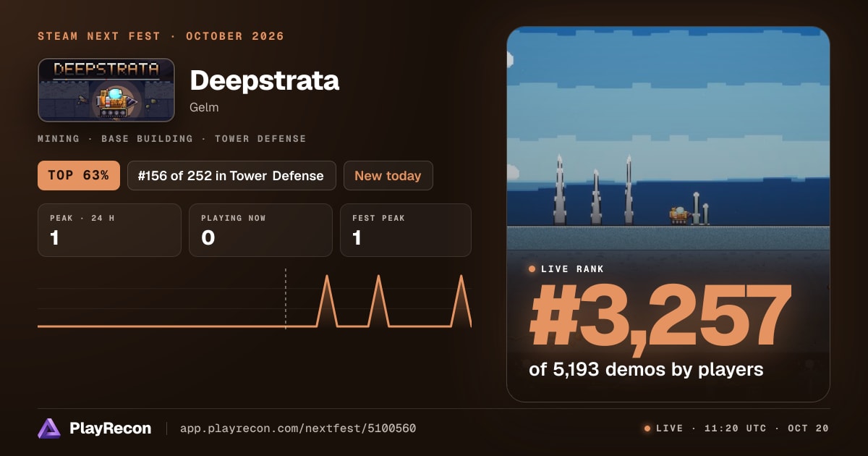
Task: Open the Deepstrata game capsule thumbnail
Action: tap(106, 90)
